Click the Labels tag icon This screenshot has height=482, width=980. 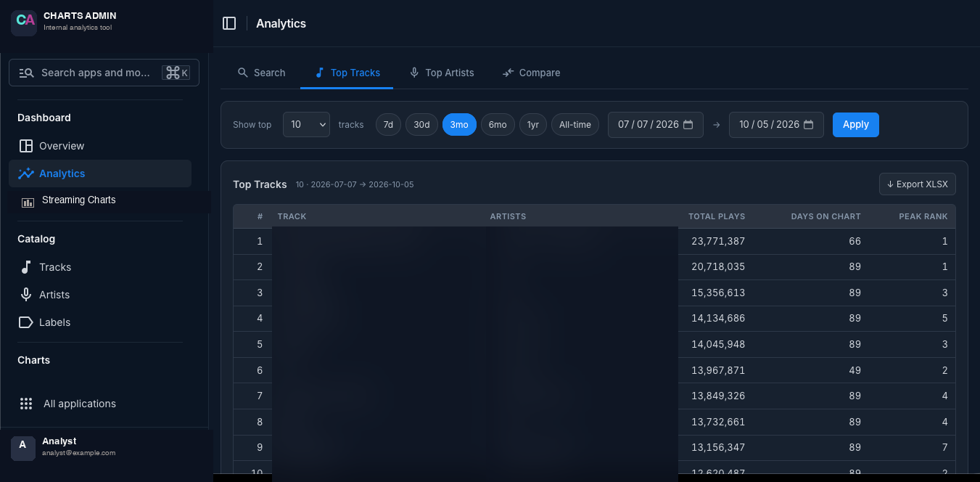[x=26, y=322]
